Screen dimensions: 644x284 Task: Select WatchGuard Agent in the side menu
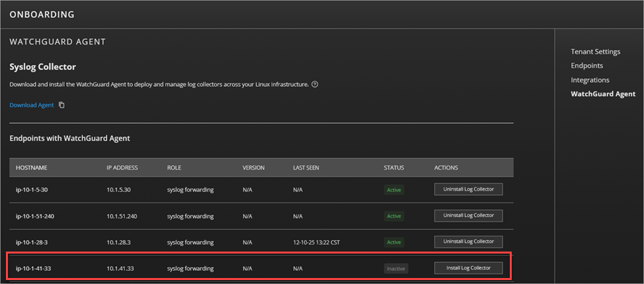tap(603, 94)
